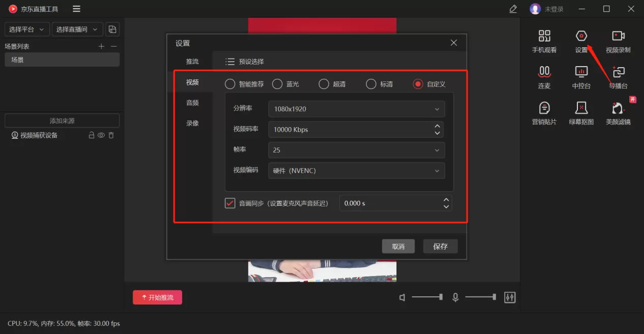The height and width of the screenshot is (334, 644).
Task: Save settings with the 保存 button
Action: click(x=440, y=246)
